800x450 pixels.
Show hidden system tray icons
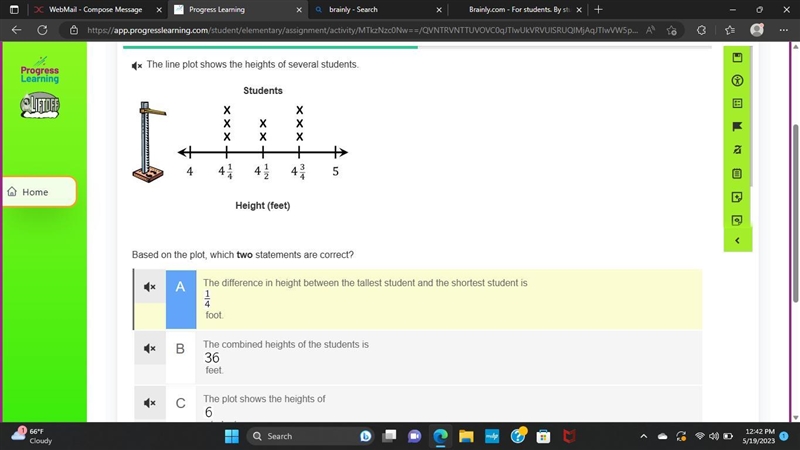pyautogui.click(x=644, y=436)
